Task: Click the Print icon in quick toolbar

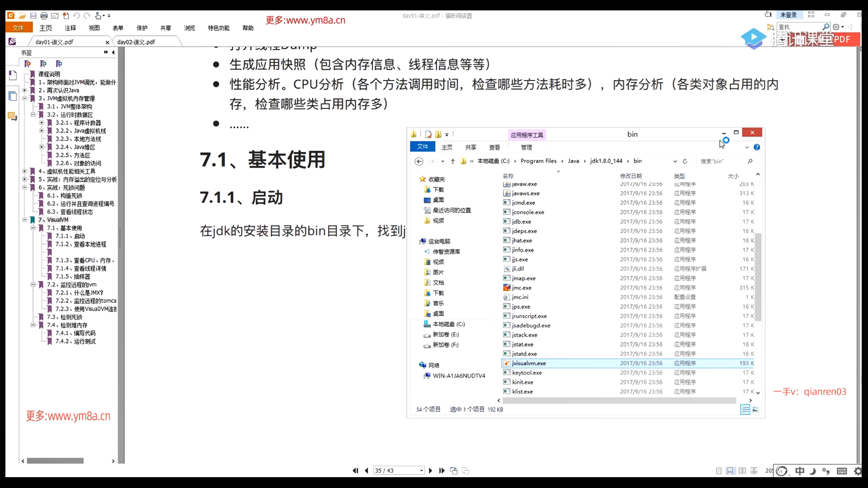Action: (44, 16)
